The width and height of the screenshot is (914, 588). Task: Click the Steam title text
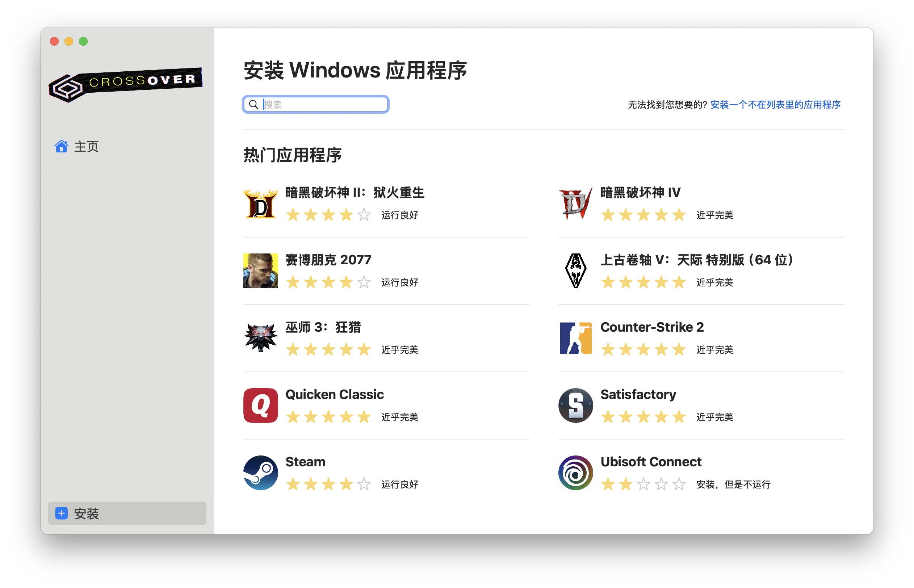click(x=305, y=462)
